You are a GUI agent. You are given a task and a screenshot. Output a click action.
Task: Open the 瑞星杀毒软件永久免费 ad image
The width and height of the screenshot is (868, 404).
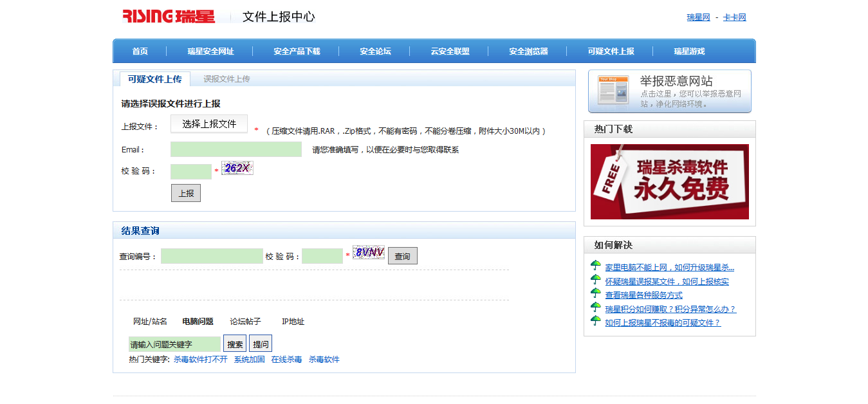[x=670, y=181]
